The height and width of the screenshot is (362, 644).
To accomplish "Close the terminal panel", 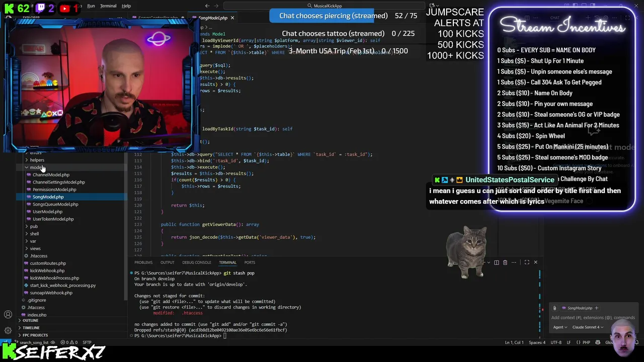I will click(x=535, y=262).
